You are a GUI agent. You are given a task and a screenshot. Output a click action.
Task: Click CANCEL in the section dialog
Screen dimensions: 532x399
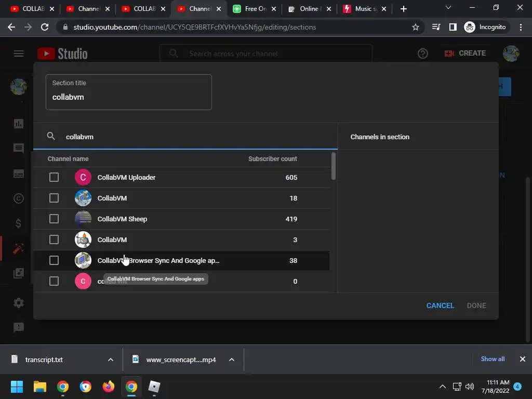(440, 305)
